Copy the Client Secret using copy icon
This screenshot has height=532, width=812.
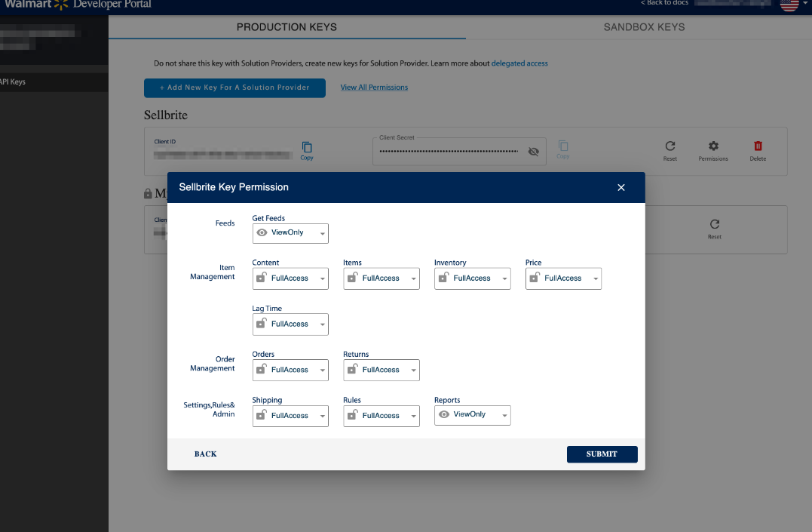tap(563, 149)
